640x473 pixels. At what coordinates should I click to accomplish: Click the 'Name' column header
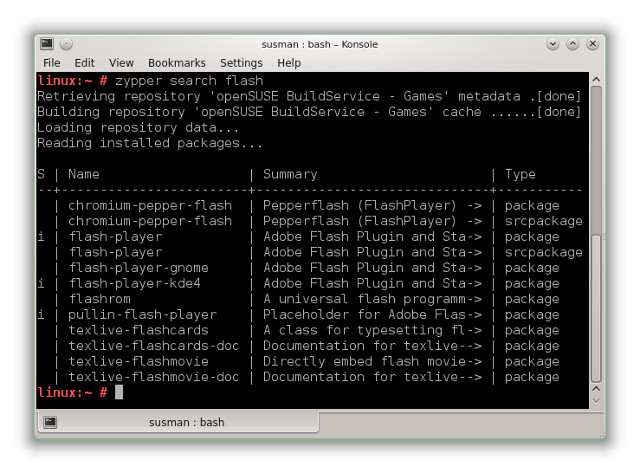(x=84, y=174)
